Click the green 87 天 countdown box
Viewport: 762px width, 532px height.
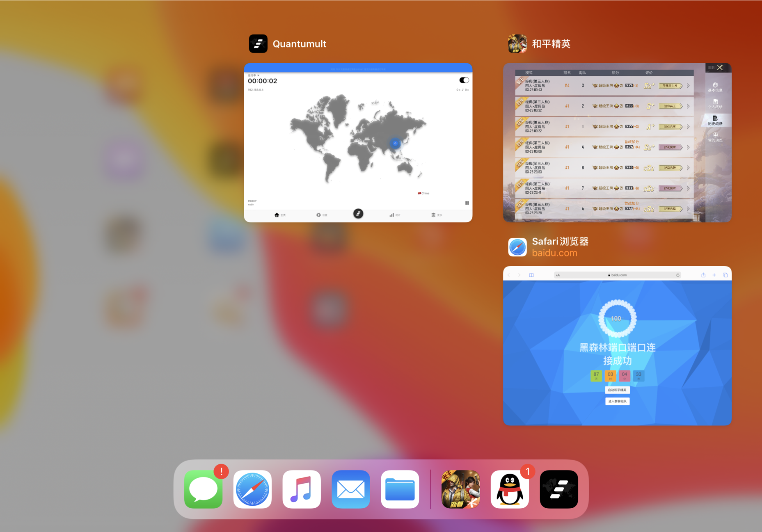(x=596, y=376)
